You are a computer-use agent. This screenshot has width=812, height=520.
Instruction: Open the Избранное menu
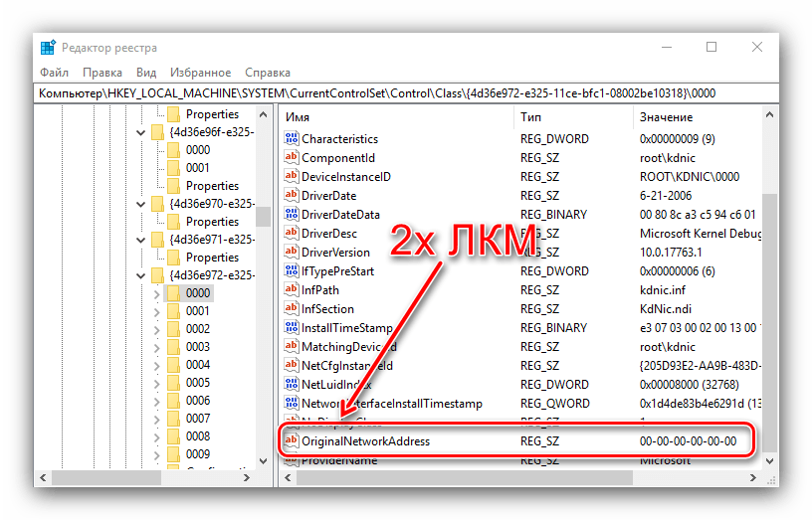pyautogui.click(x=199, y=73)
